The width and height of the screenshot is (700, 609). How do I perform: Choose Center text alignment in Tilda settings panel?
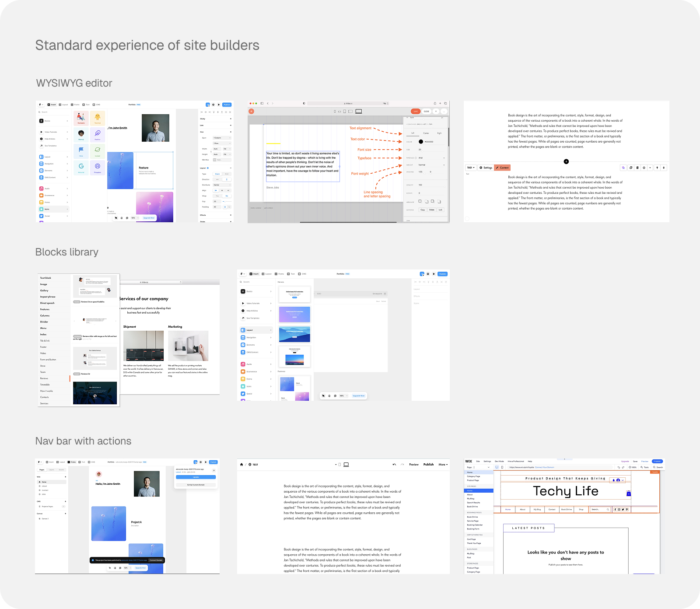pyautogui.click(x=426, y=133)
